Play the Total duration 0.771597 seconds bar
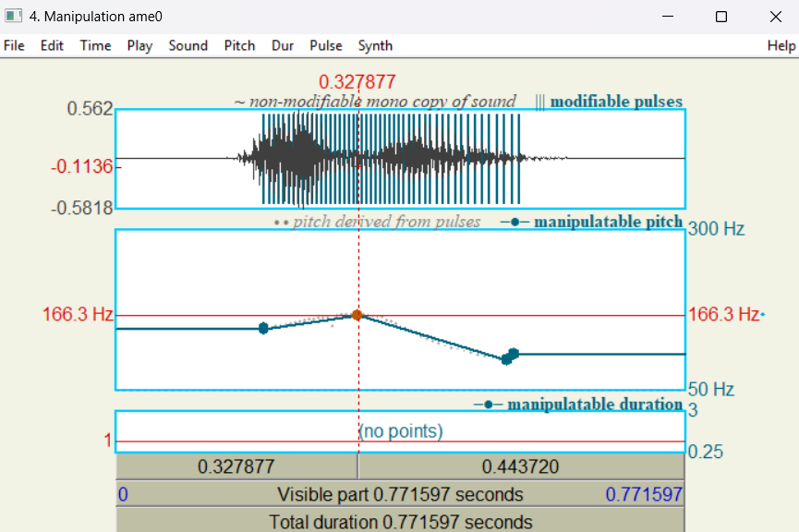 [x=400, y=521]
